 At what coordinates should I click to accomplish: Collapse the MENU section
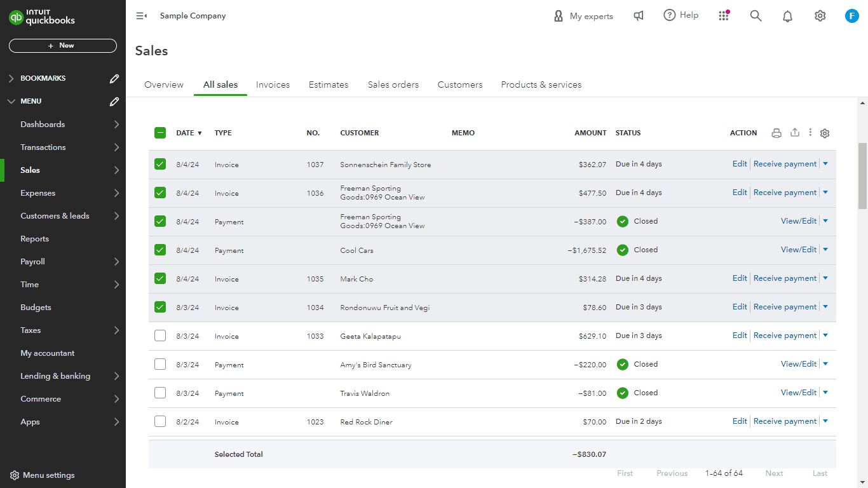point(11,102)
